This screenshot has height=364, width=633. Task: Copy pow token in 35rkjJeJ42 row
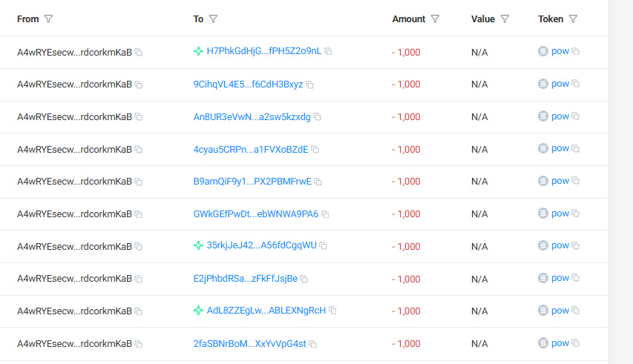tap(576, 245)
